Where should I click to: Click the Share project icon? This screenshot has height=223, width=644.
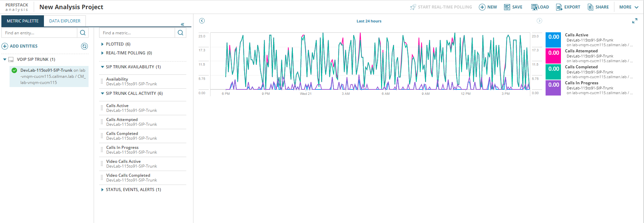point(590,7)
